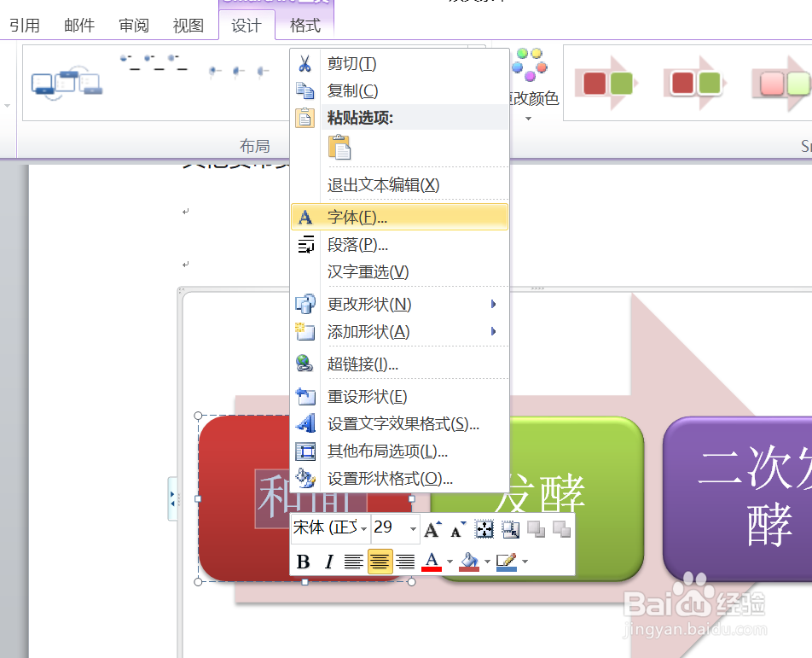Open the Review (审阅) ribbon tab

133,26
